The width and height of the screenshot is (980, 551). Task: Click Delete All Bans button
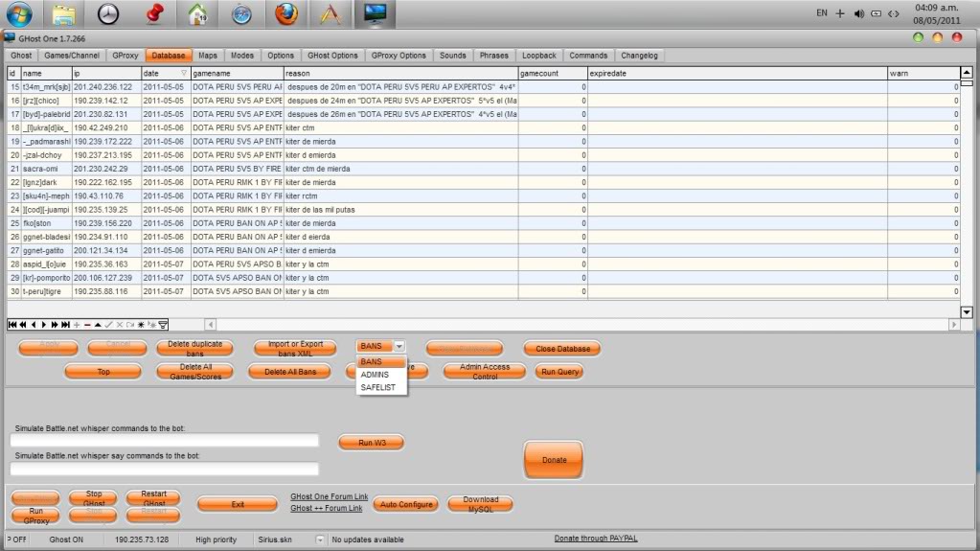pyautogui.click(x=290, y=372)
